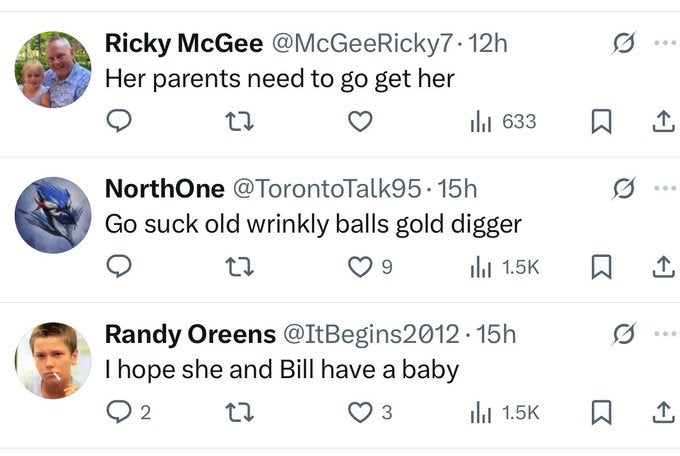Share NorthOne's tweet

click(661, 267)
